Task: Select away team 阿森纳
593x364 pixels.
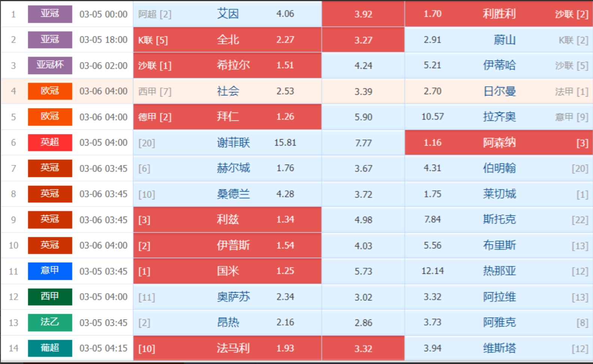Action: coord(499,143)
